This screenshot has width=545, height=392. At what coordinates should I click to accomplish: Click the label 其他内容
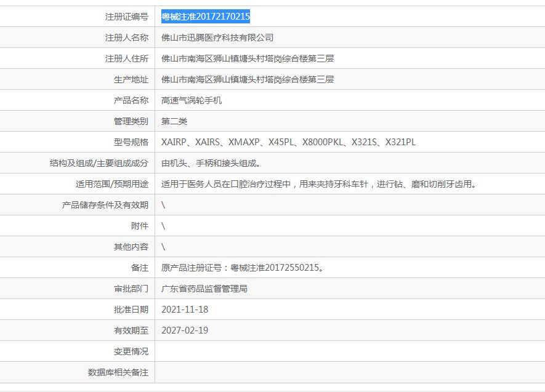point(131,247)
